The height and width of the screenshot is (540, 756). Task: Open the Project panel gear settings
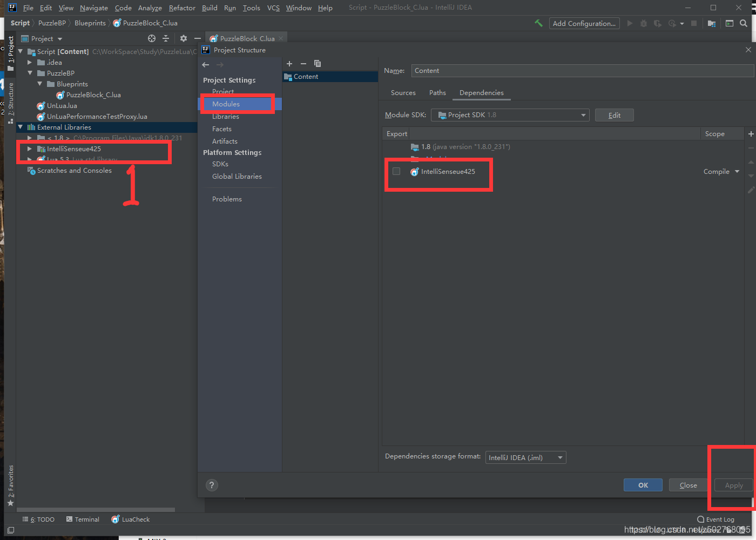[184, 38]
